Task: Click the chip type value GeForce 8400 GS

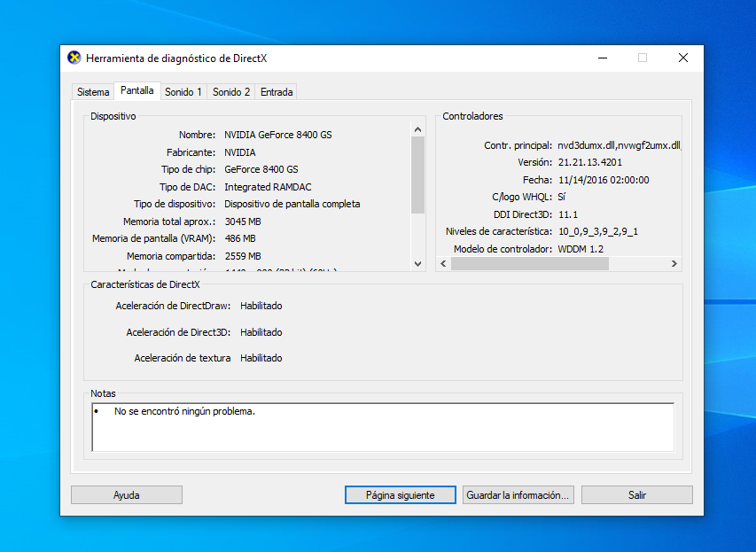Action: pos(261,170)
